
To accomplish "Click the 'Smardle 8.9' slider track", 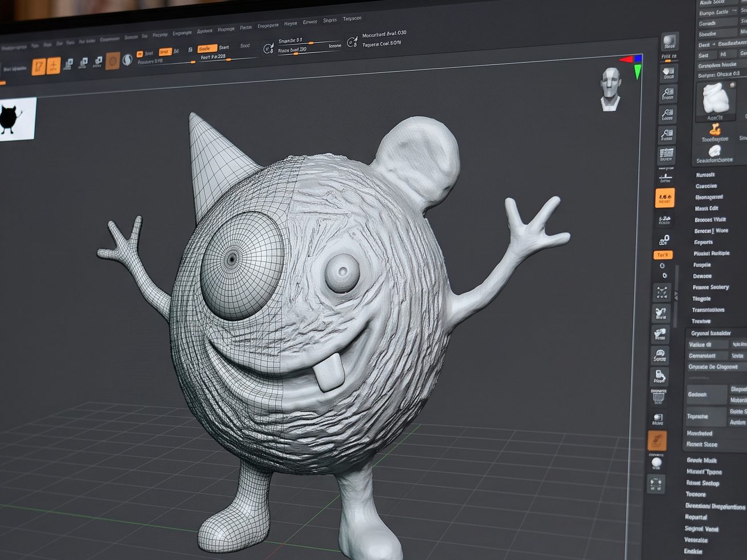I will [x=311, y=42].
